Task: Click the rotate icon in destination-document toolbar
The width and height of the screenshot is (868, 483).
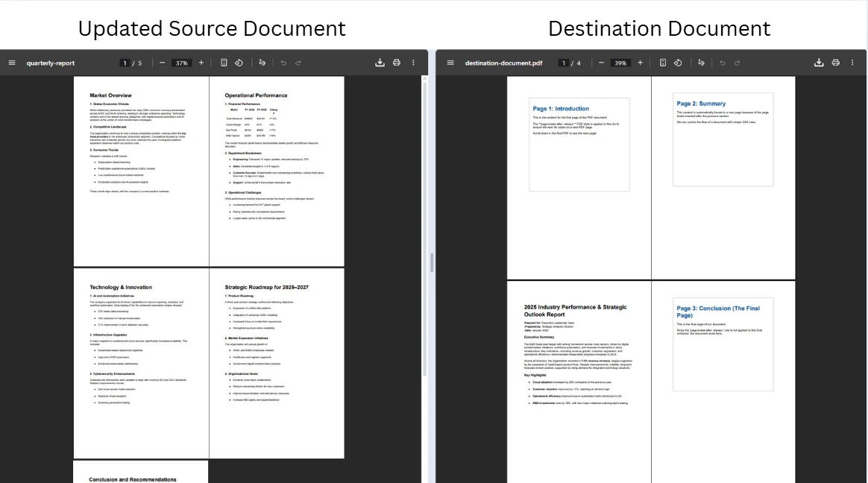Action: click(679, 63)
